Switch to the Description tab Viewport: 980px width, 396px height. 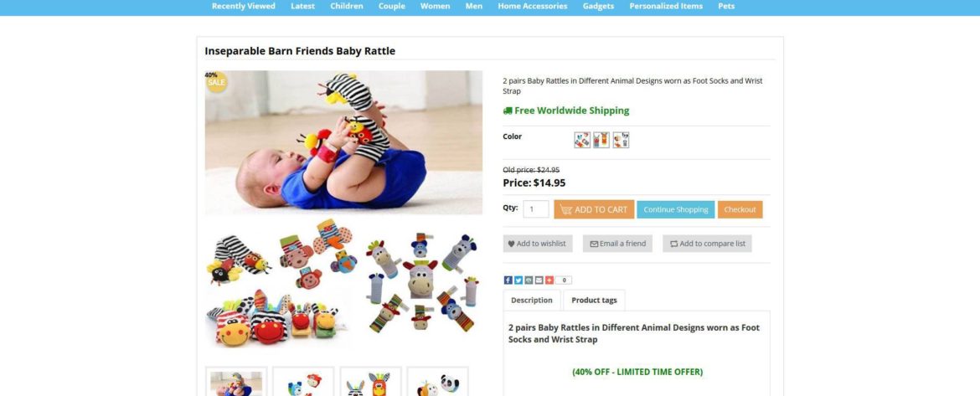tap(532, 301)
